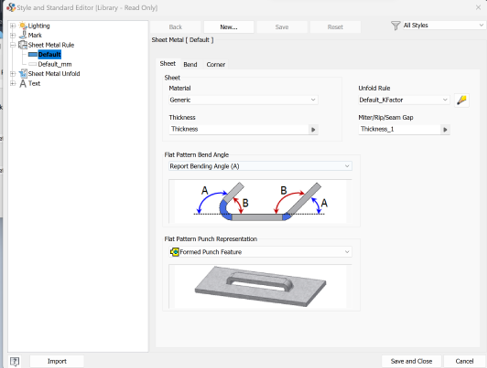The width and height of the screenshot is (487, 368).
Task: Click the Thickness input field
Action: pos(239,129)
